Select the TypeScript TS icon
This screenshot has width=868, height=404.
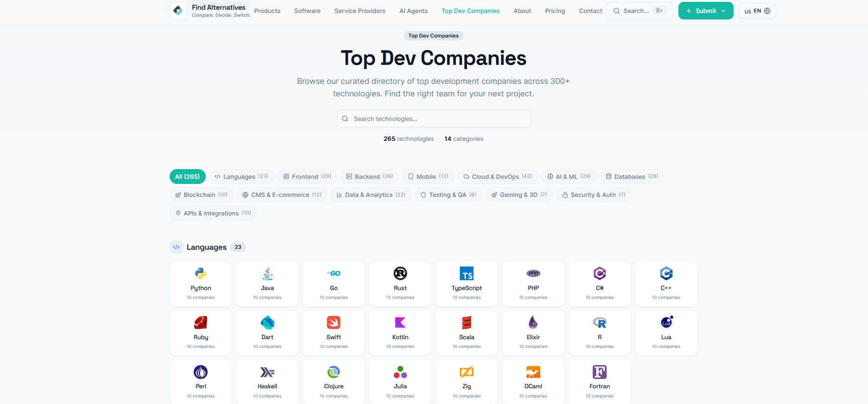pyautogui.click(x=467, y=273)
